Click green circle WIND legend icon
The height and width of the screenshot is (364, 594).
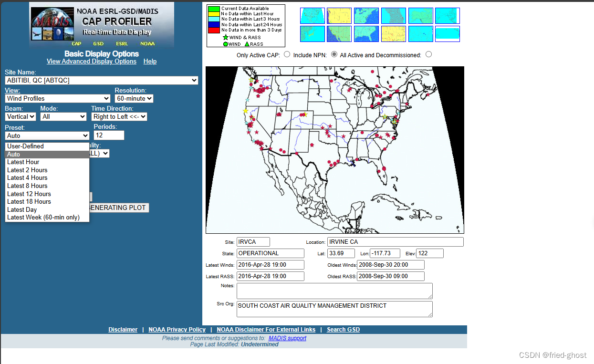click(225, 44)
